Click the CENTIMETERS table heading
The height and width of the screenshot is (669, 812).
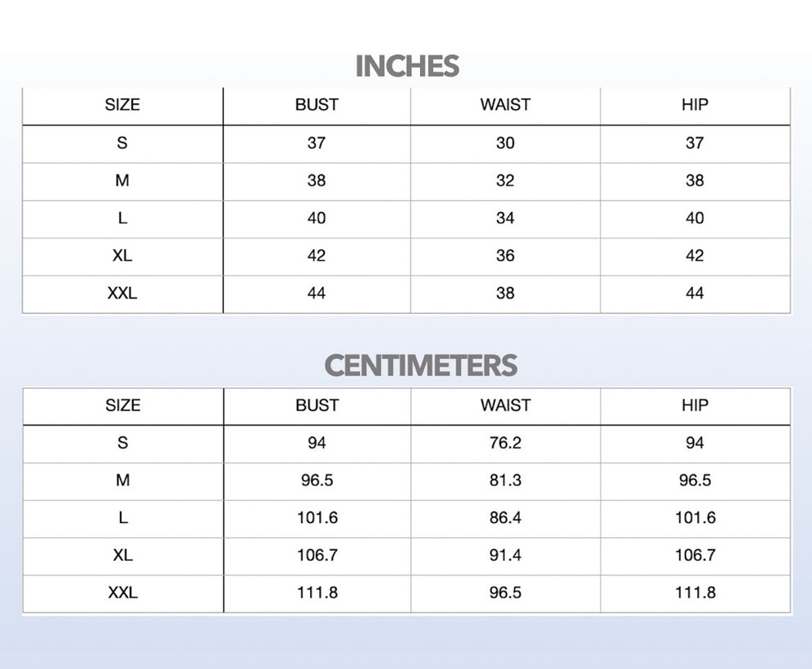421,366
